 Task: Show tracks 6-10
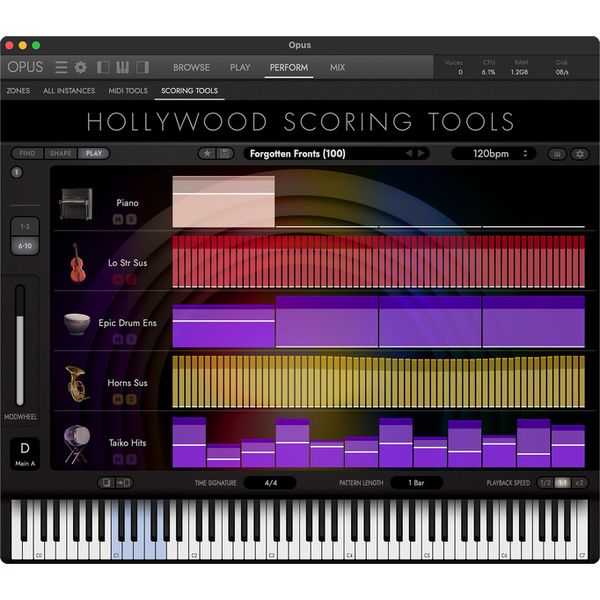pyautogui.click(x=25, y=246)
